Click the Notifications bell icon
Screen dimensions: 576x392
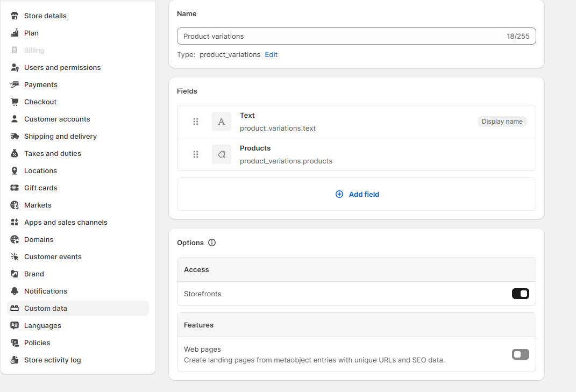(x=15, y=291)
